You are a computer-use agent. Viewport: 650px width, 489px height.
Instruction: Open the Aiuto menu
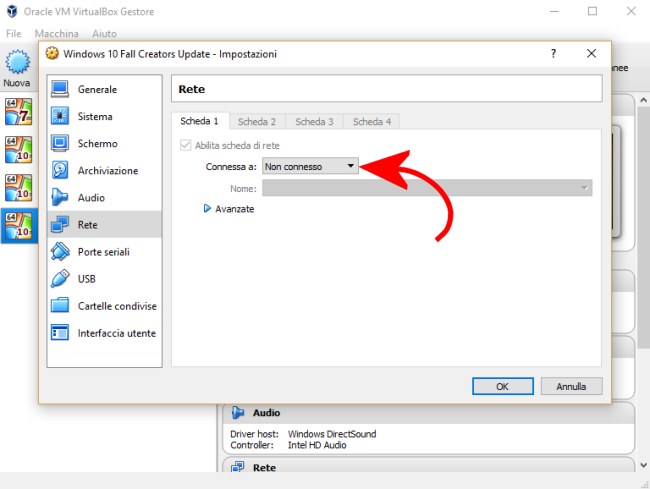pos(104,34)
